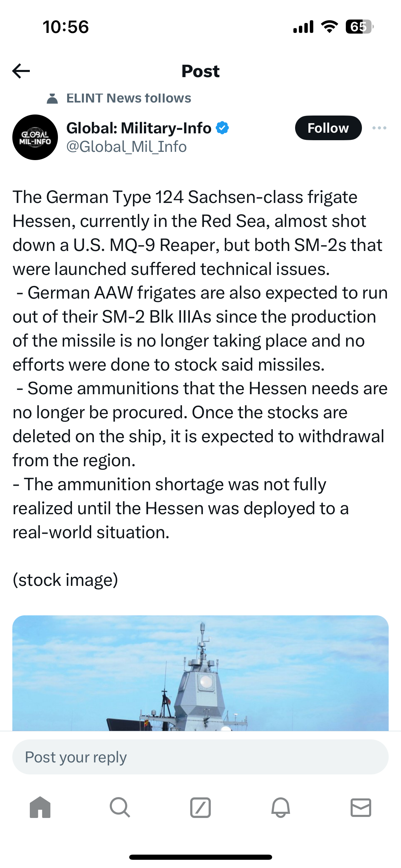Go to the Home tab
The image size is (401, 868).
click(x=40, y=807)
